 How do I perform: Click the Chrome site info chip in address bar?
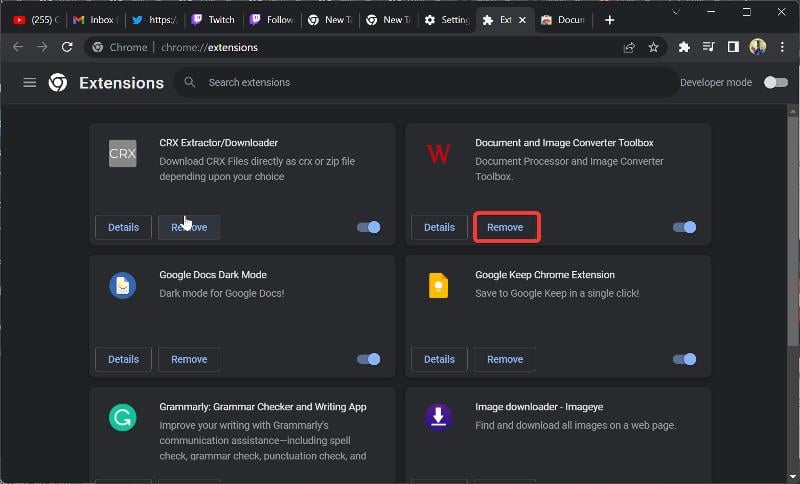pos(120,47)
